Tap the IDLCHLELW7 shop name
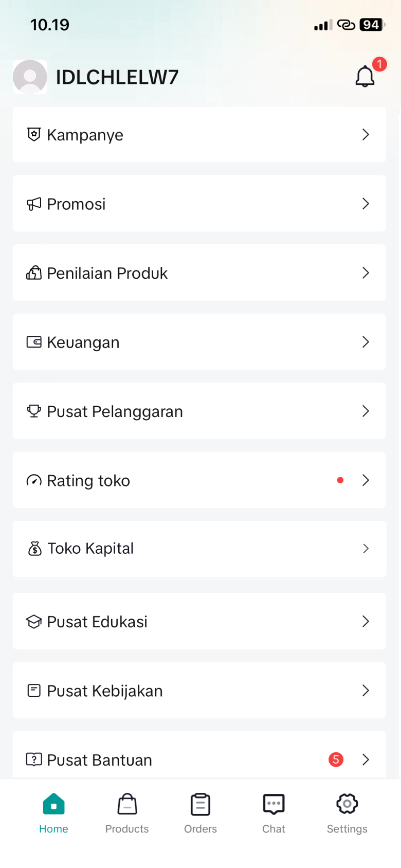Viewport: 401px width, 868px height. point(117,77)
